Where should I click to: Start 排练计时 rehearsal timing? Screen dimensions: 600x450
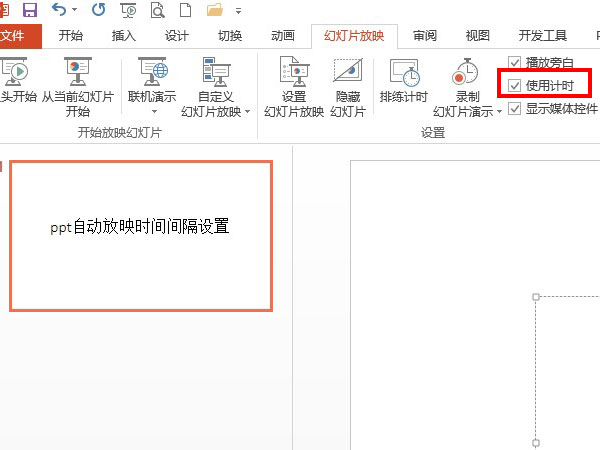coord(404,73)
